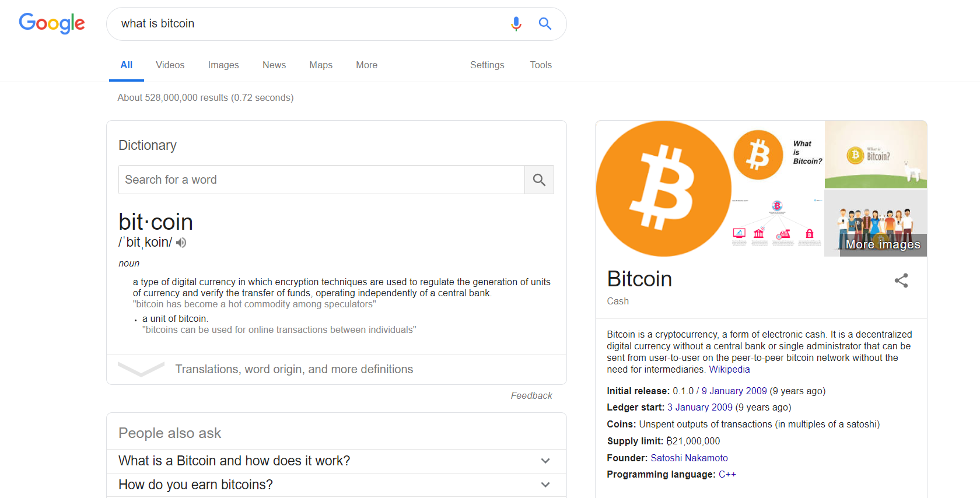Play bitcoin pronunciation audio
The image size is (980, 498).
181,243
